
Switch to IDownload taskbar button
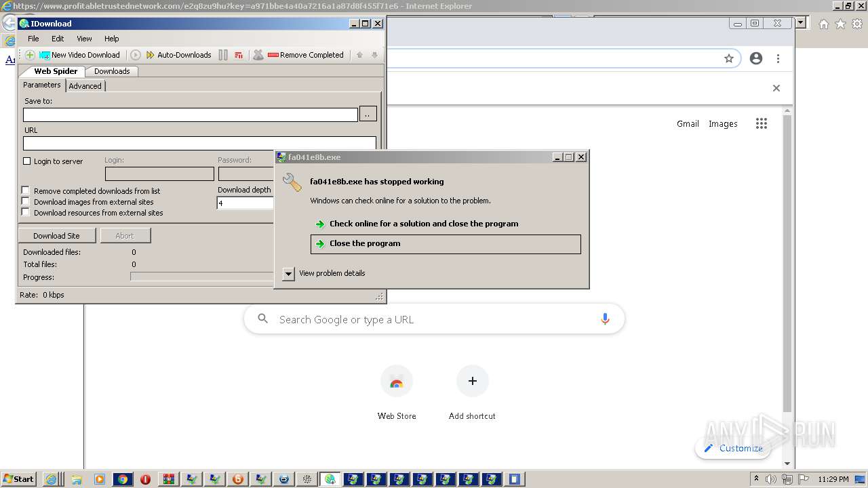(330, 479)
